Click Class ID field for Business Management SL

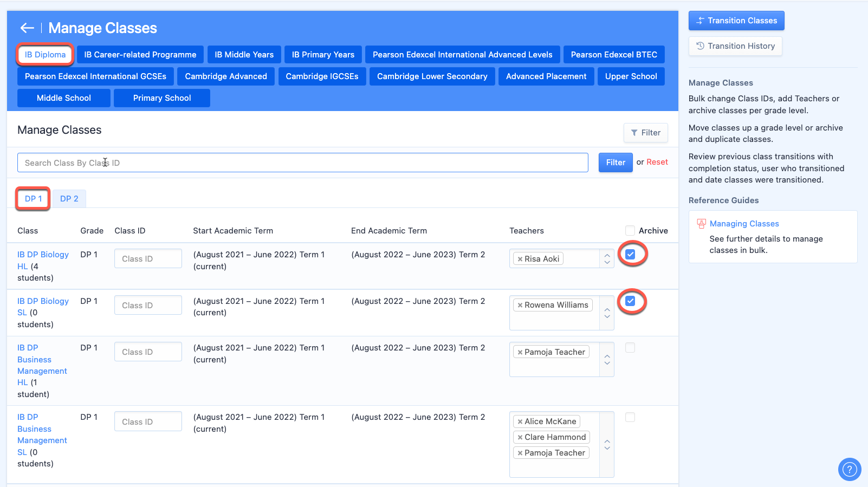(x=148, y=421)
